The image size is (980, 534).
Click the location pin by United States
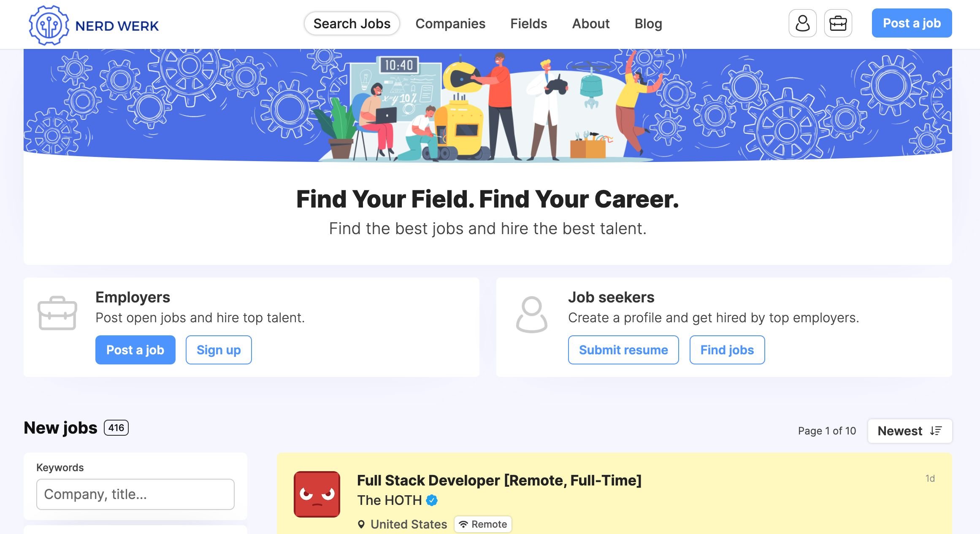pyautogui.click(x=362, y=524)
